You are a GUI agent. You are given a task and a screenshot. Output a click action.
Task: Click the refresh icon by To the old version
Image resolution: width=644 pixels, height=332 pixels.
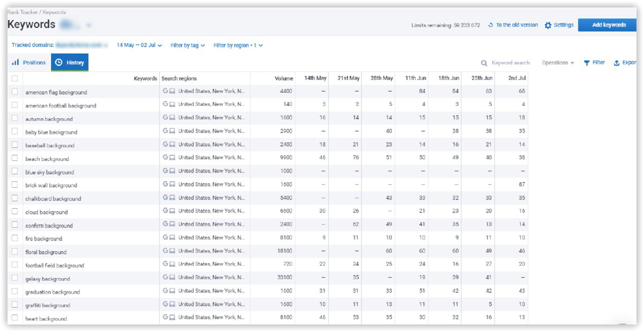[490, 25]
